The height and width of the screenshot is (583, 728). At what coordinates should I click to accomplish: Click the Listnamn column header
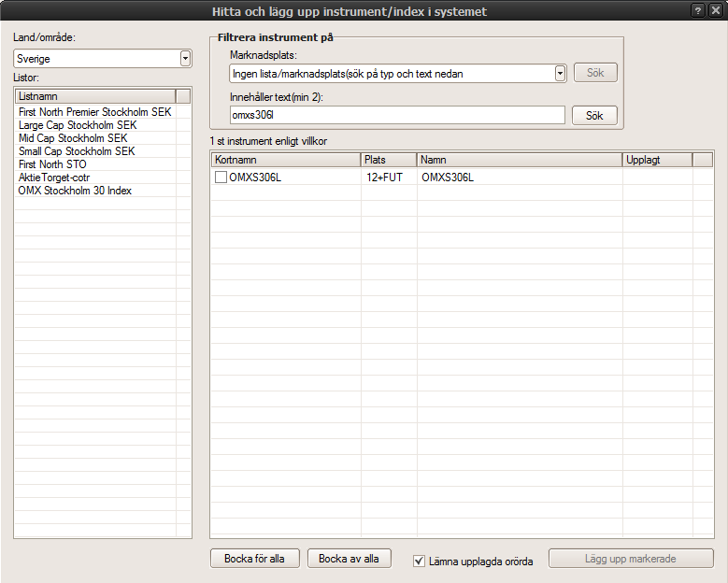tap(95, 96)
